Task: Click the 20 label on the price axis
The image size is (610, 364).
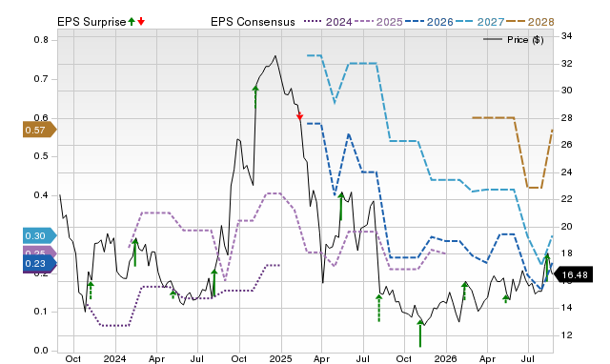Action: [x=566, y=226]
